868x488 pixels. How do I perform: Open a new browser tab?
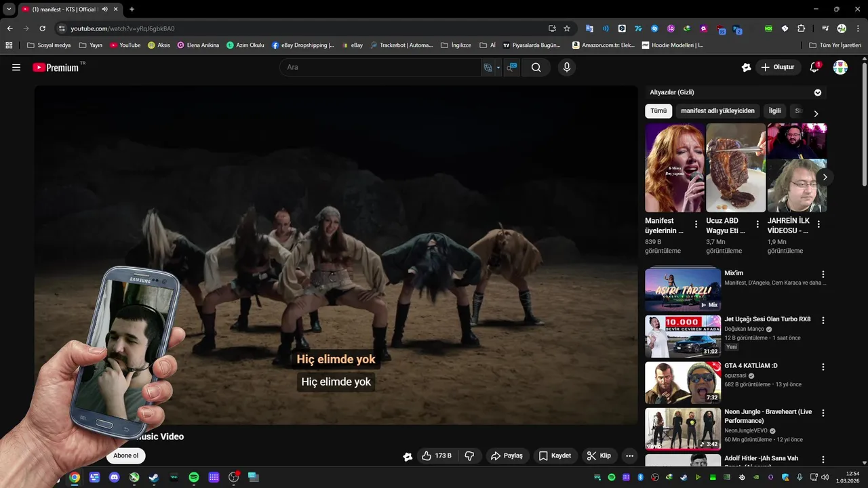(132, 9)
